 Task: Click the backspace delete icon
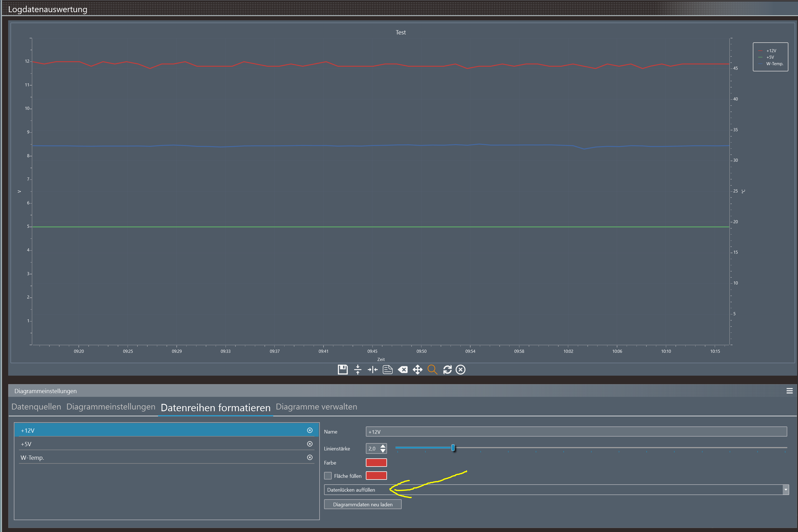coord(403,369)
